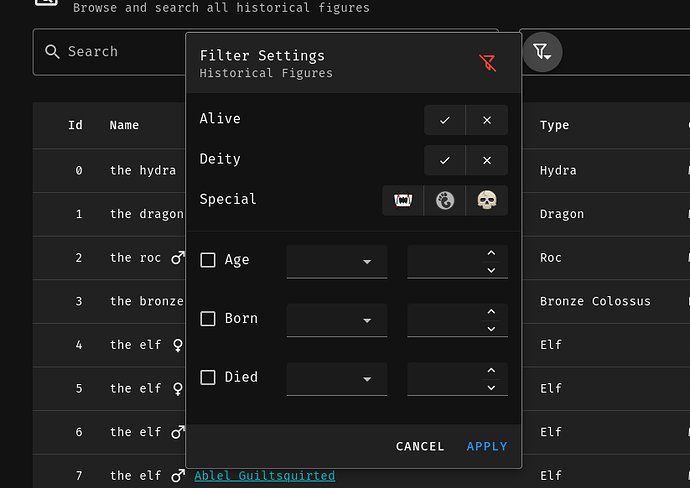Cancel the filter settings

pos(420,446)
